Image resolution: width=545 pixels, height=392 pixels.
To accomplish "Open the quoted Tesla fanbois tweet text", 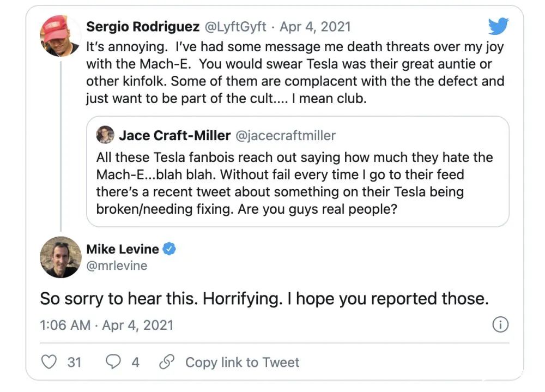I will pos(294,183).
